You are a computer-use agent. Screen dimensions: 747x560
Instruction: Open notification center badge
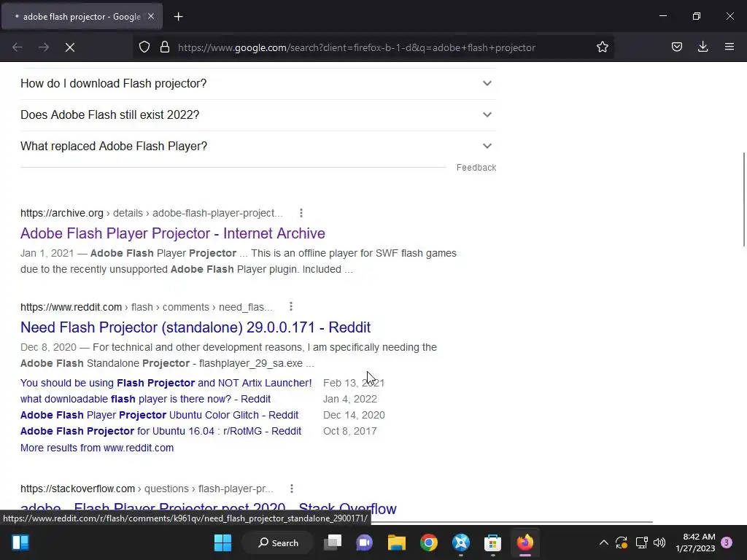[x=727, y=542]
